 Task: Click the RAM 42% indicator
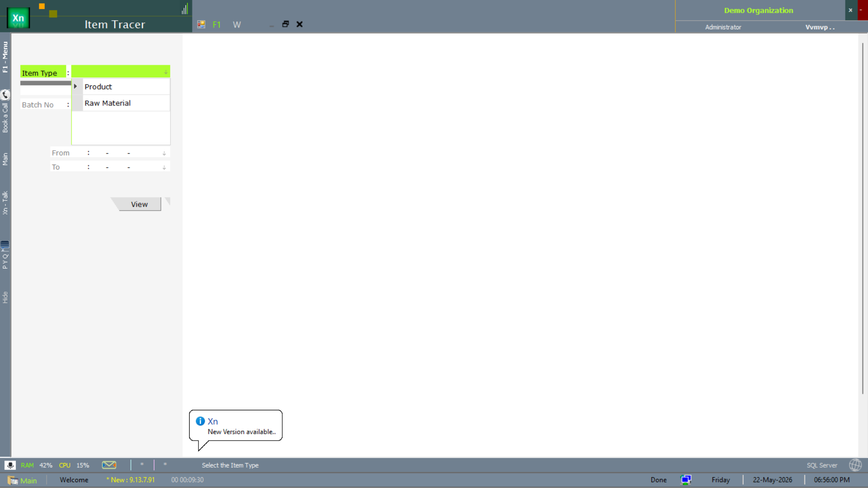point(37,465)
